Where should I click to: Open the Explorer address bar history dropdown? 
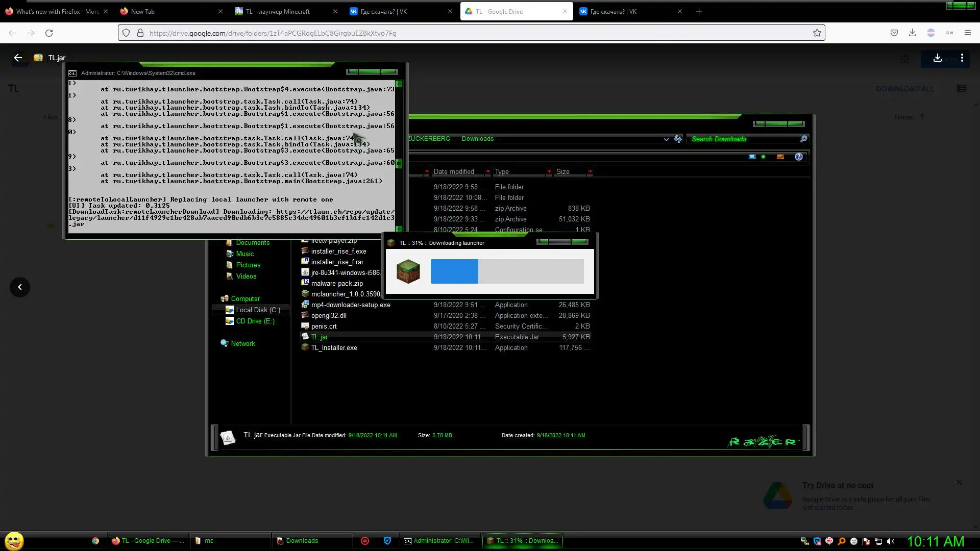pos(666,139)
